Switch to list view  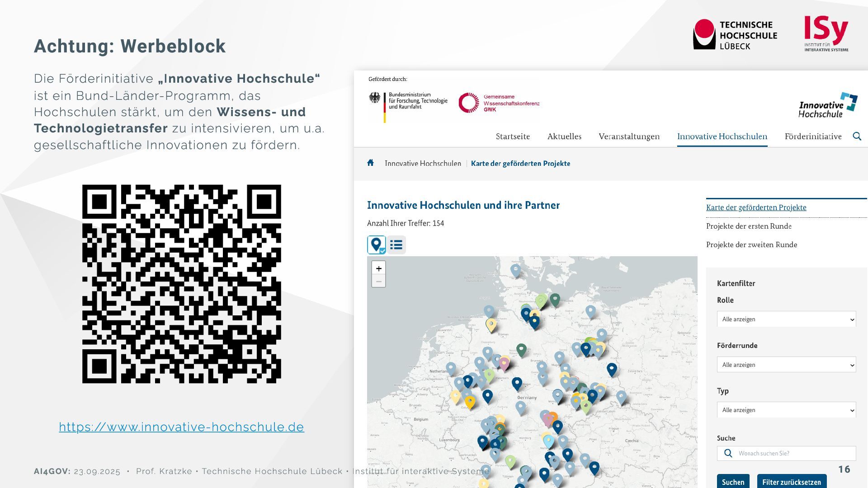point(396,245)
